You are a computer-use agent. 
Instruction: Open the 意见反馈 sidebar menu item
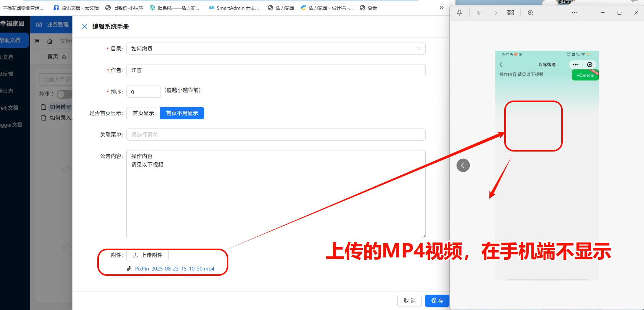pyautogui.click(x=7, y=74)
